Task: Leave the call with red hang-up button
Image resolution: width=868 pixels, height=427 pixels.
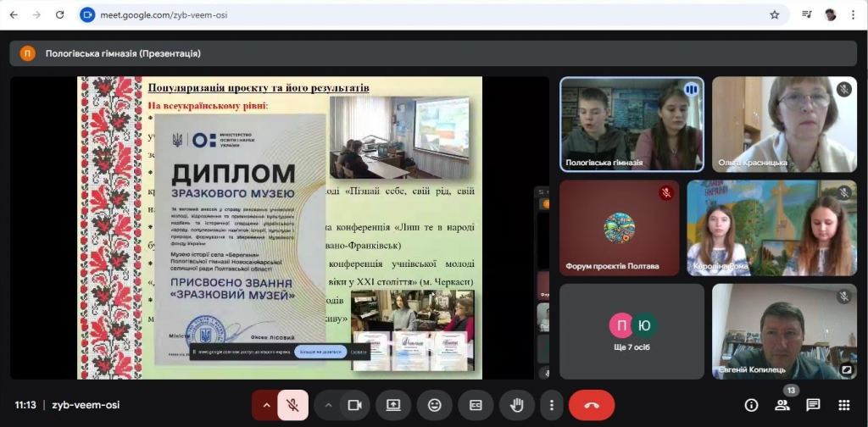Action: 591,405
